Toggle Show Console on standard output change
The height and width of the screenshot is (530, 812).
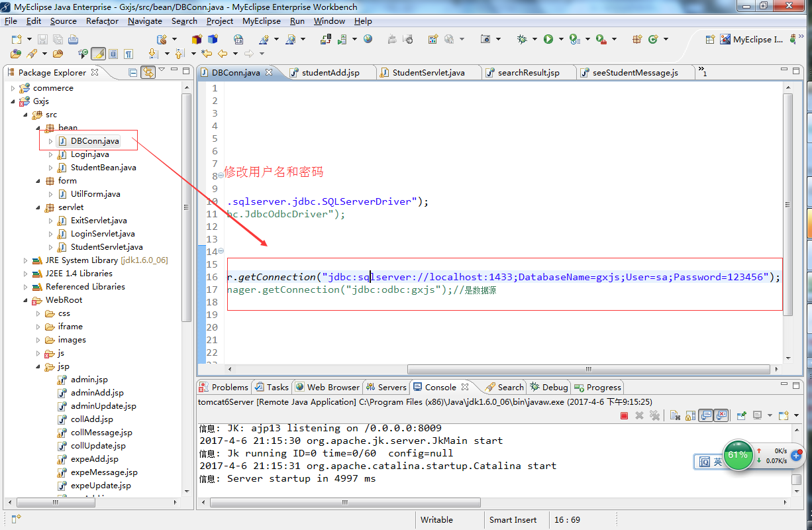click(x=705, y=415)
